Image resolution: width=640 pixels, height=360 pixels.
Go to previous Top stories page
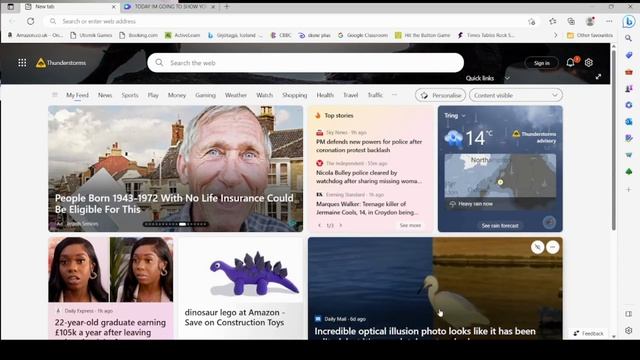(x=320, y=225)
